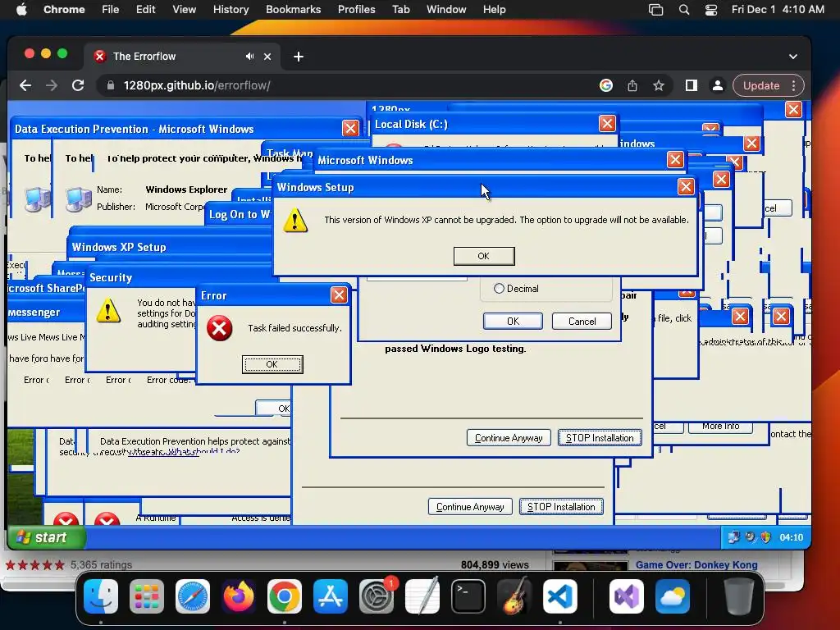Open Chrome from the dock
This screenshot has width=840, height=630.
click(x=285, y=596)
